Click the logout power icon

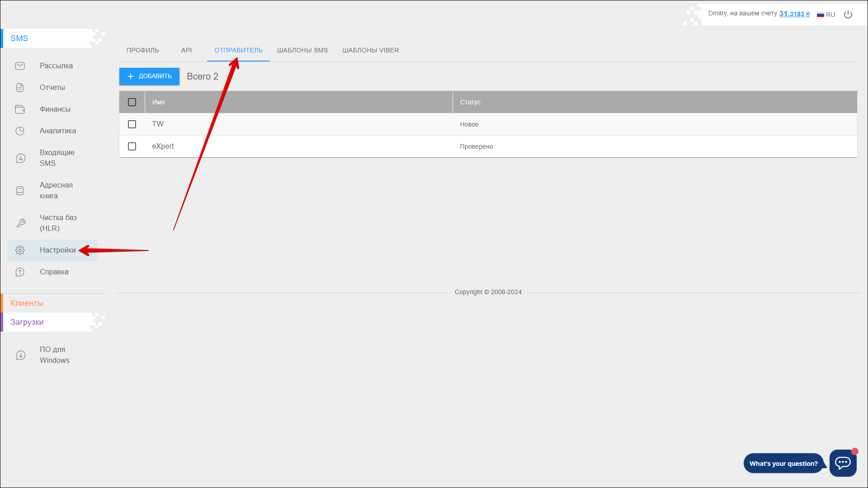pyautogui.click(x=848, y=14)
